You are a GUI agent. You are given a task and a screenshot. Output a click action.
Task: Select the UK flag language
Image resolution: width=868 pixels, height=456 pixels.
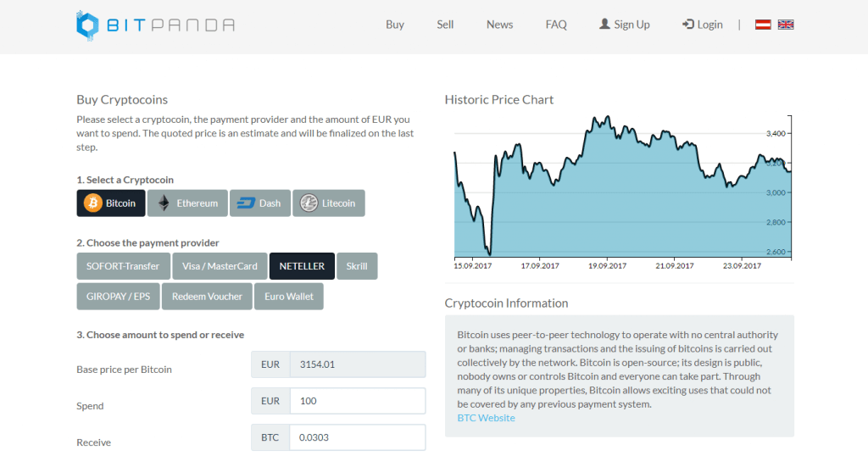tap(786, 25)
